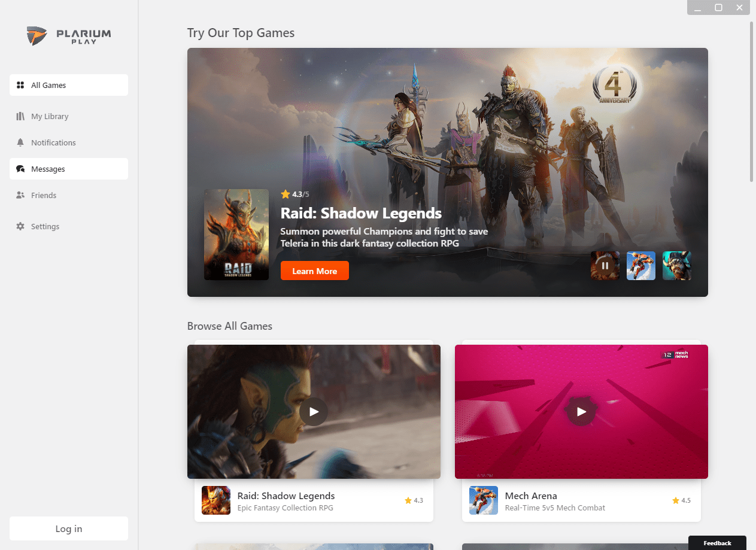This screenshot has width=756, height=550.
Task: Open the Feedback tab
Action: click(717, 543)
